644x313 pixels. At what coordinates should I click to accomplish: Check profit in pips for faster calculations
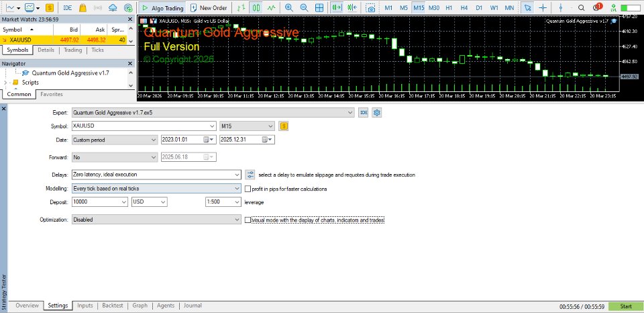point(248,189)
